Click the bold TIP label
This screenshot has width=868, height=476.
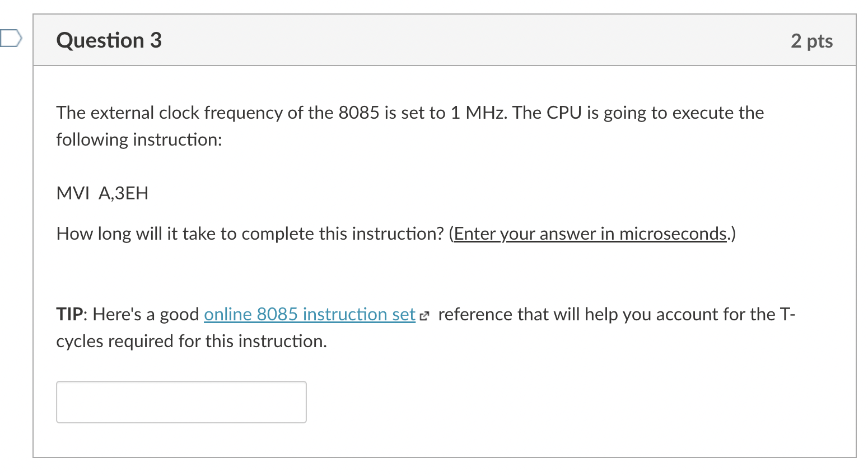(x=69, y=314)
